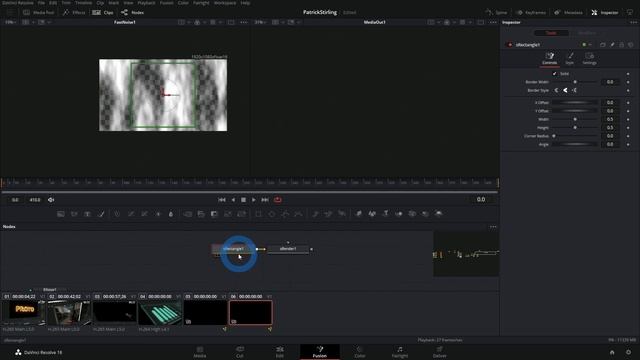Go to last frame
Screen dimensions: 640x360
coord(265,200)
